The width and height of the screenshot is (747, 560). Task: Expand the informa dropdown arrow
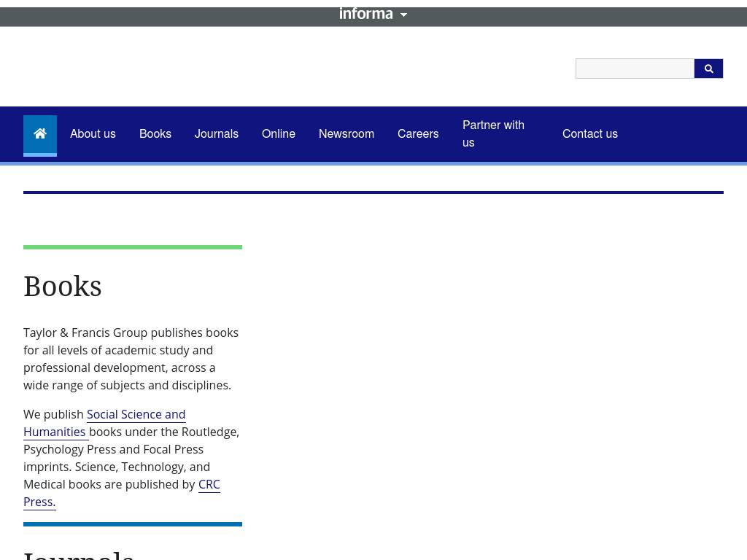pos(404,15)
